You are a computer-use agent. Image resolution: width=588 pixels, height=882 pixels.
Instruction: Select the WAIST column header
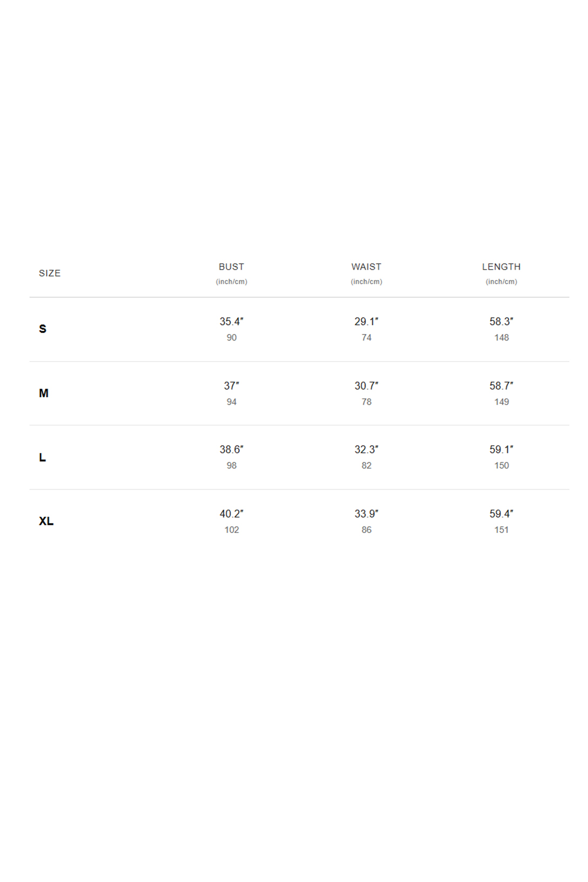(366, 267)
